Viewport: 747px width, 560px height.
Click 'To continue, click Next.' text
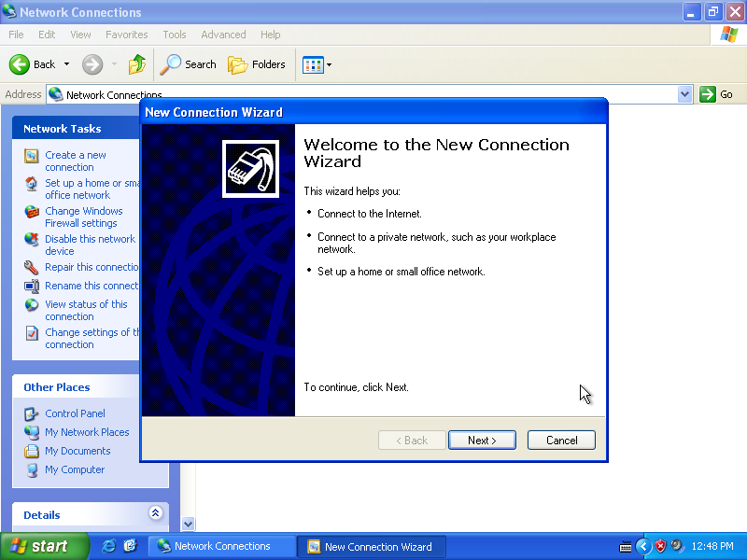pyautogui.click(x=357, y=387)
